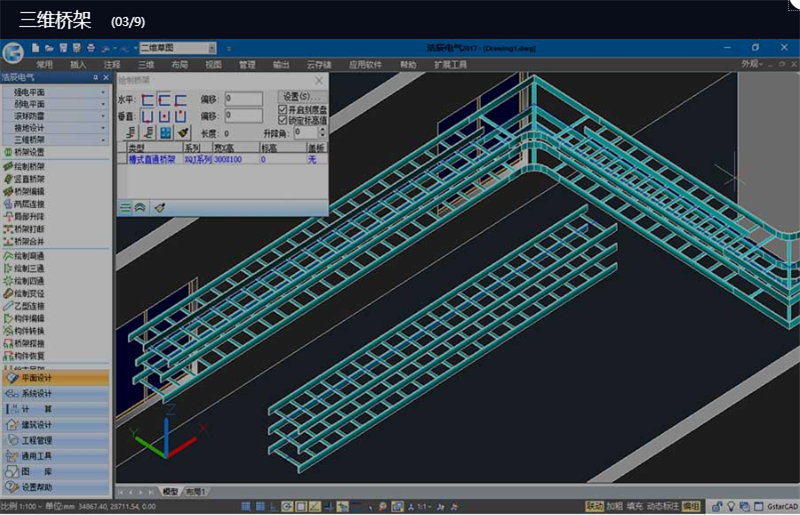
Task: Click the 设置(S)... button
Action: tap(299, 97)
